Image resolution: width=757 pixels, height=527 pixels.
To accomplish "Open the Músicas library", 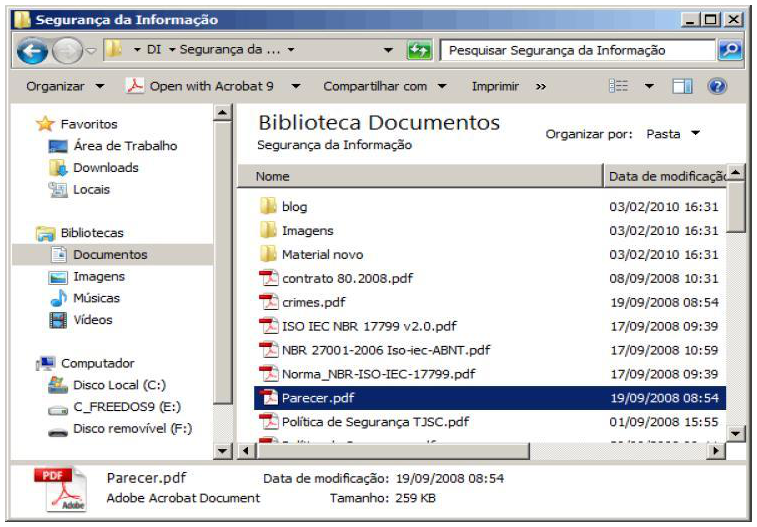I will click(84, 298).
